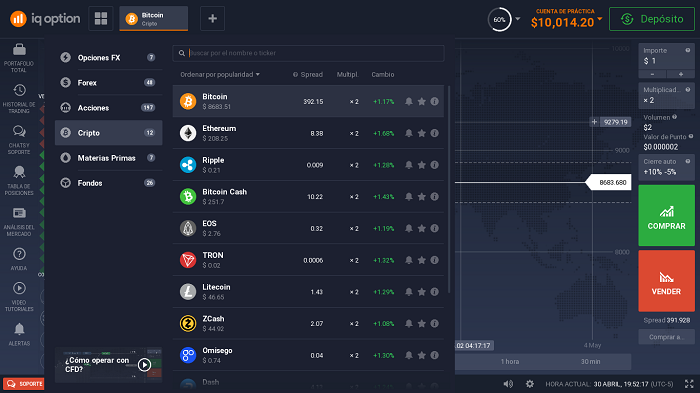Set price alert bell for EOS
The image size is (700, 393).
pos(408,228)
